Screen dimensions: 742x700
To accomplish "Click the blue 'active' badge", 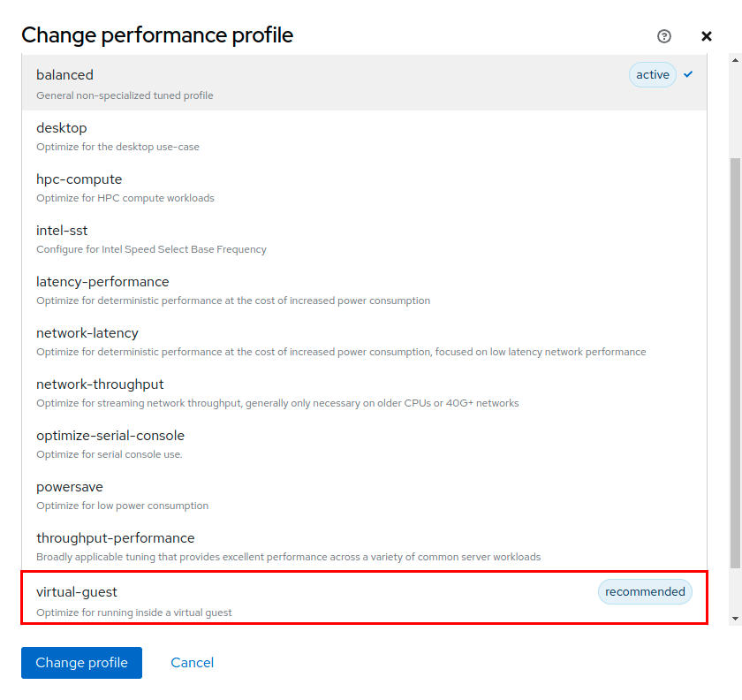I will [x=653, y=75].
